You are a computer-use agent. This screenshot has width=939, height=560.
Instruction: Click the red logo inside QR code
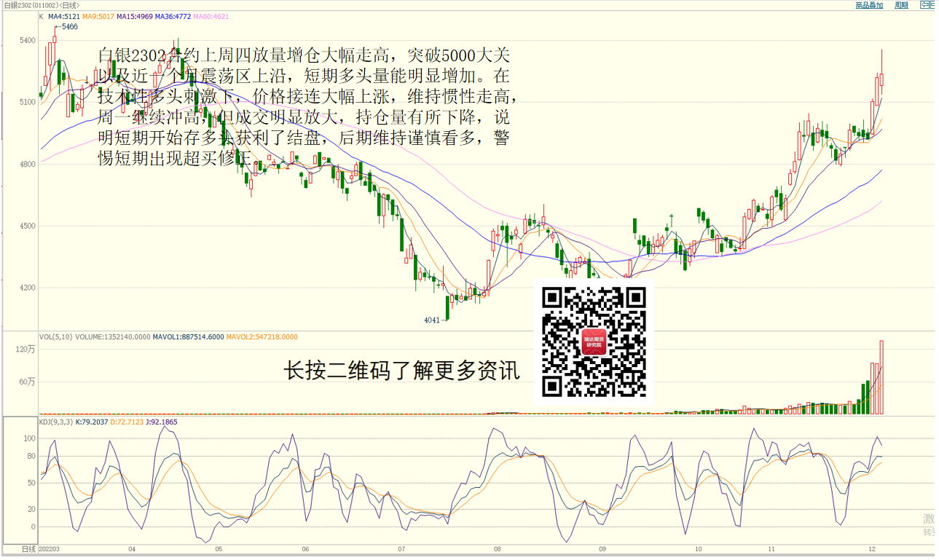594,342
